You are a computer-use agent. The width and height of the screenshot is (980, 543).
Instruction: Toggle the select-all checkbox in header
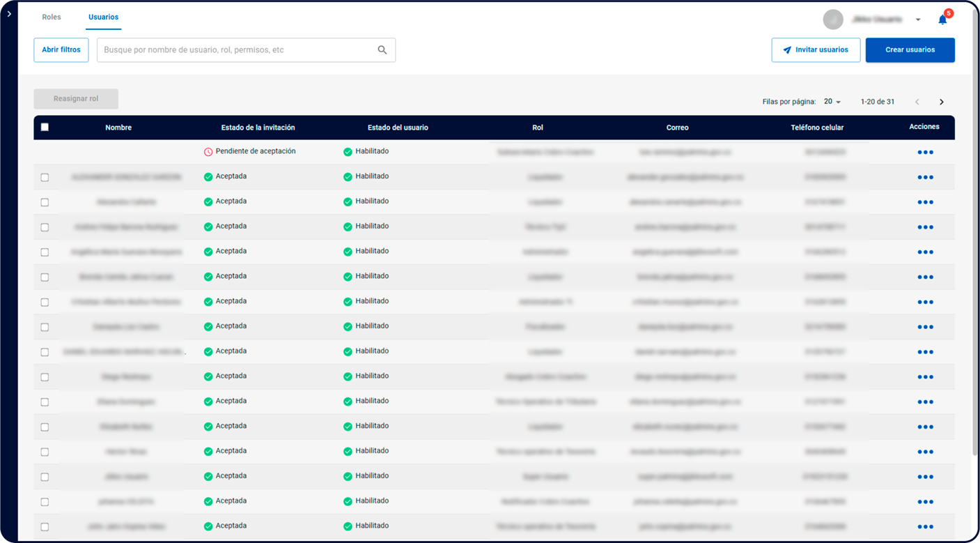pyautogui.click(x=45, y=128)
